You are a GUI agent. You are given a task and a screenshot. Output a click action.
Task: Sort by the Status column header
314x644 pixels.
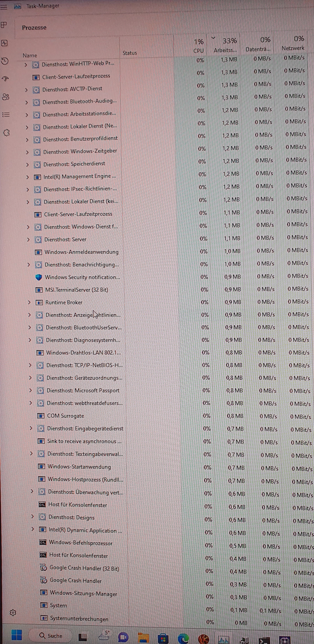[x=130, y=53]
